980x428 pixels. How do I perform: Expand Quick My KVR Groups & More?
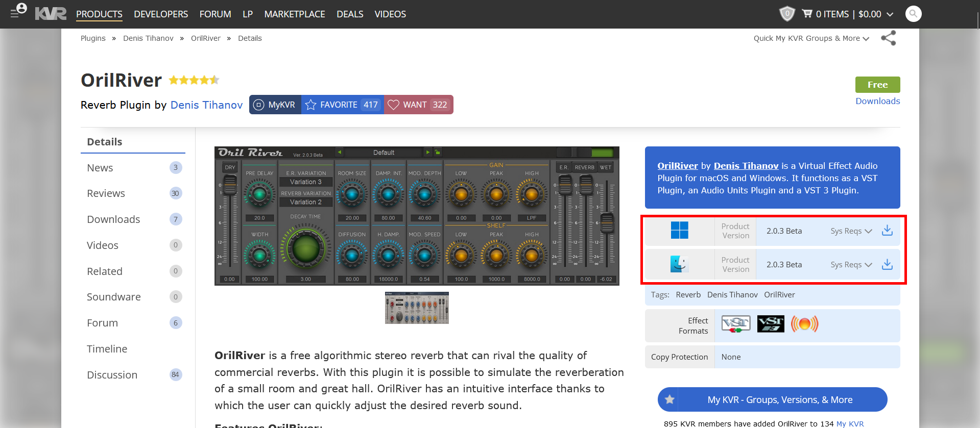pos(811,38)
